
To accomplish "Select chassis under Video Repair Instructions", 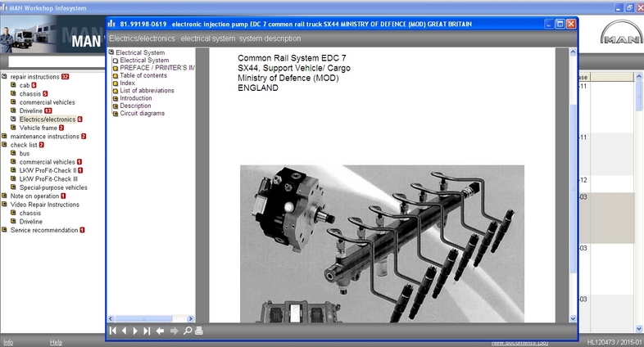I will click(30, 213).
